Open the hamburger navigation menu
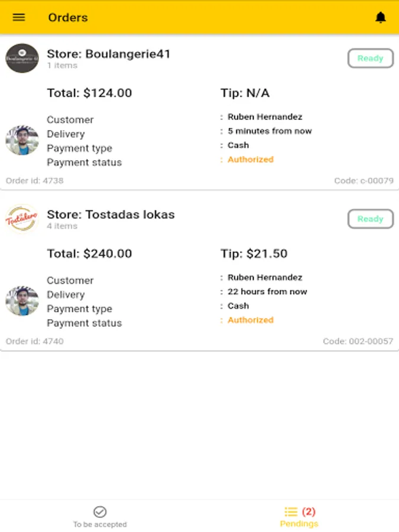Image resolution: width=399 pixels, height=532 pixels. (x=19, y=17)
